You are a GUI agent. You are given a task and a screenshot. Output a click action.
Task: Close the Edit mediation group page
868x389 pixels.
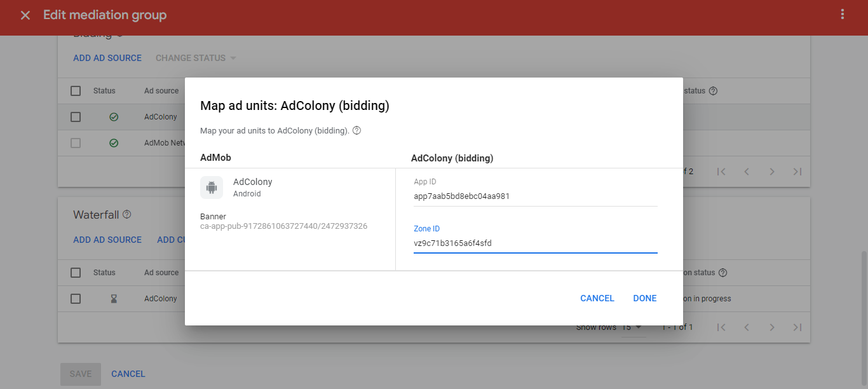[x=25, y=15]
